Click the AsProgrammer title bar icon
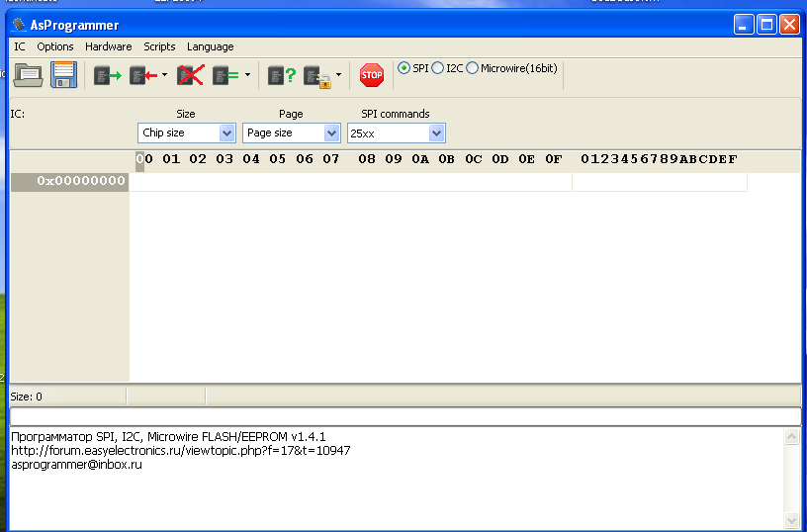Screen dimensions: 807x532 (19, 24)
